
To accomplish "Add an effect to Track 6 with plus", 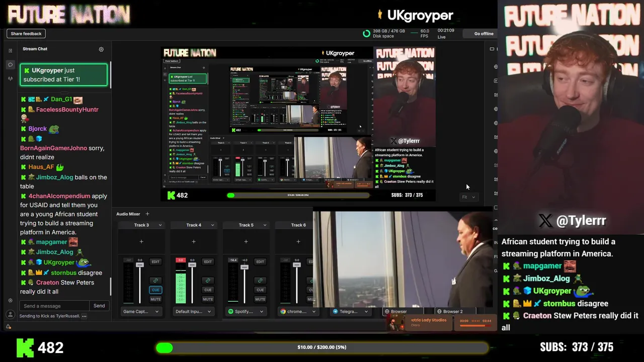I will point(298,242).
